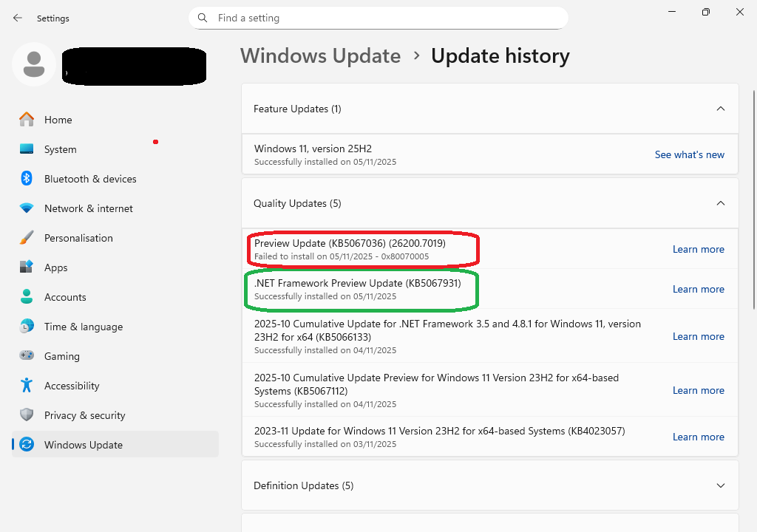This screenshot has height=532, width=757.
Task: Select Network & internet
Action: pos(115,208)
